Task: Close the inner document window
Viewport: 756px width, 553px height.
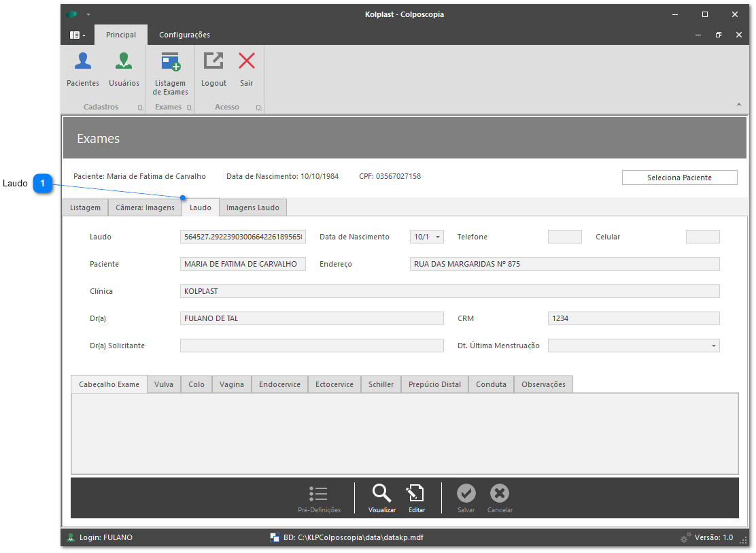Action: tap(738, 35)
